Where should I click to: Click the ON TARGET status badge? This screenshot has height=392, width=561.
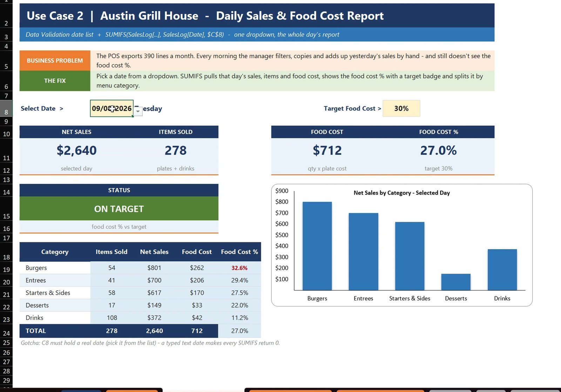(x=119, y=209)
